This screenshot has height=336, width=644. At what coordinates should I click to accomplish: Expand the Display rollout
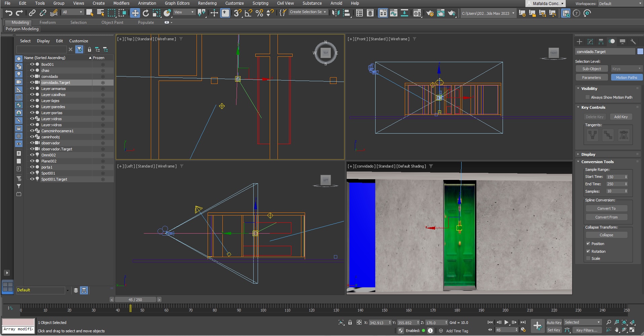coord(588,154)
